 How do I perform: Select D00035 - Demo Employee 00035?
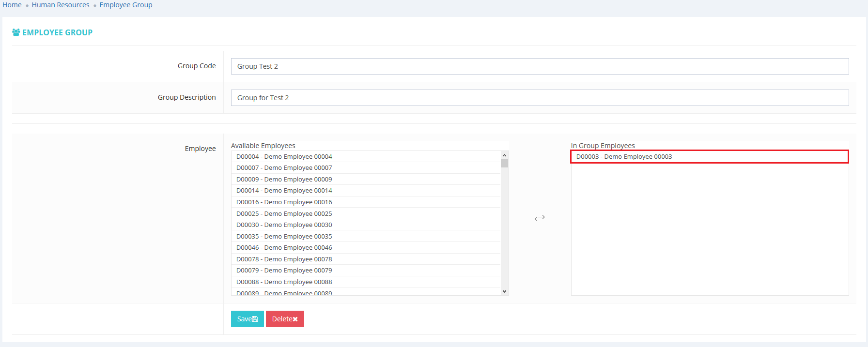pos(284,236)
